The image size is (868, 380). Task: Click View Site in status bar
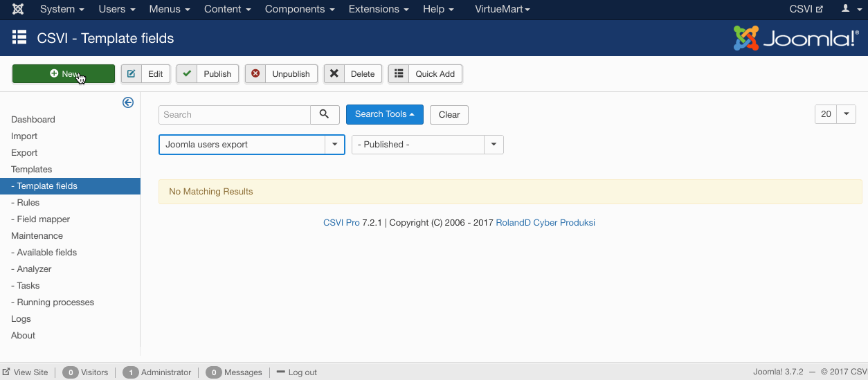point(26,372)
